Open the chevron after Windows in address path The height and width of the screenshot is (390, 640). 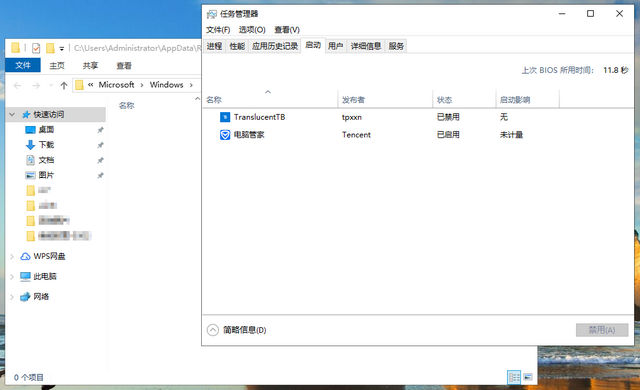click(x=191, y=85)
